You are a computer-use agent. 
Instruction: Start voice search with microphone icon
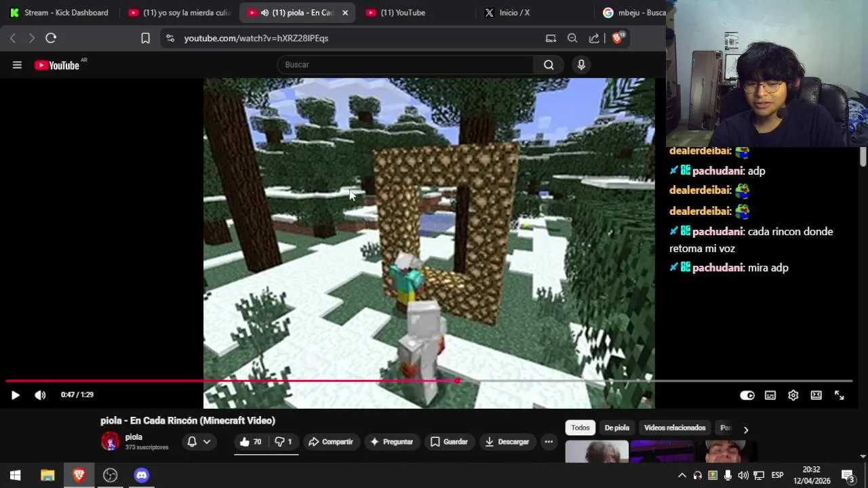pyautogui.click(x=581, y=64)
